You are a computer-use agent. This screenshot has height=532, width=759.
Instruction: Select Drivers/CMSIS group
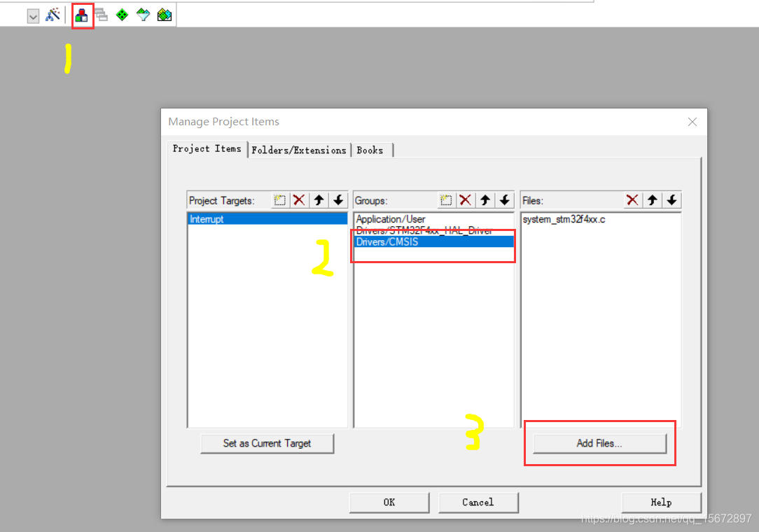pos(433,241)
